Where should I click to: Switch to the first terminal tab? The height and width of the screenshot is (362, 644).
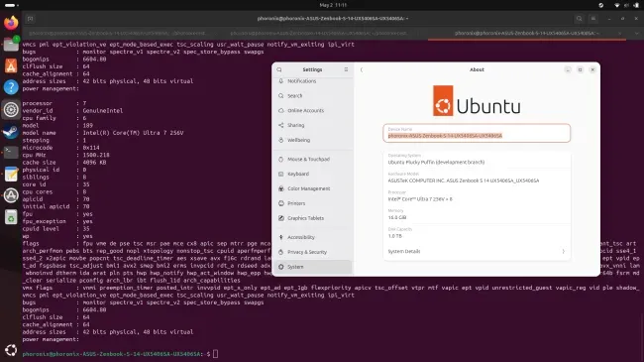click(118, 33)
